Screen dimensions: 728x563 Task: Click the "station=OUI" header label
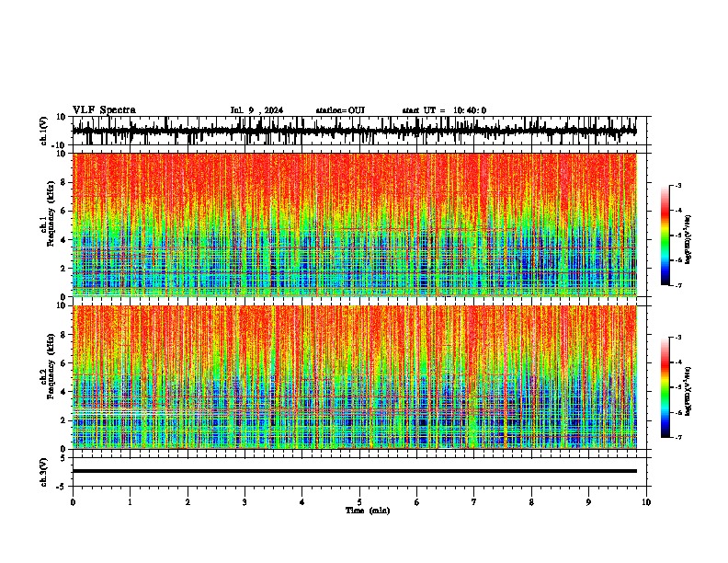[x=340, y=110]
